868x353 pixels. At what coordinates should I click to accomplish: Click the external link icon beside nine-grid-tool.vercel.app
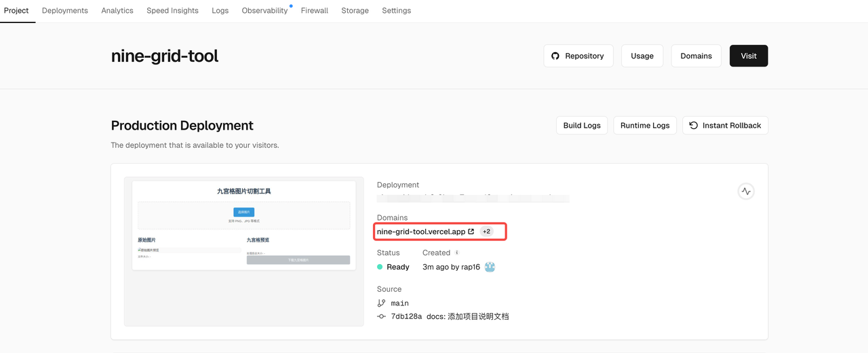click(x=471, y=231)
